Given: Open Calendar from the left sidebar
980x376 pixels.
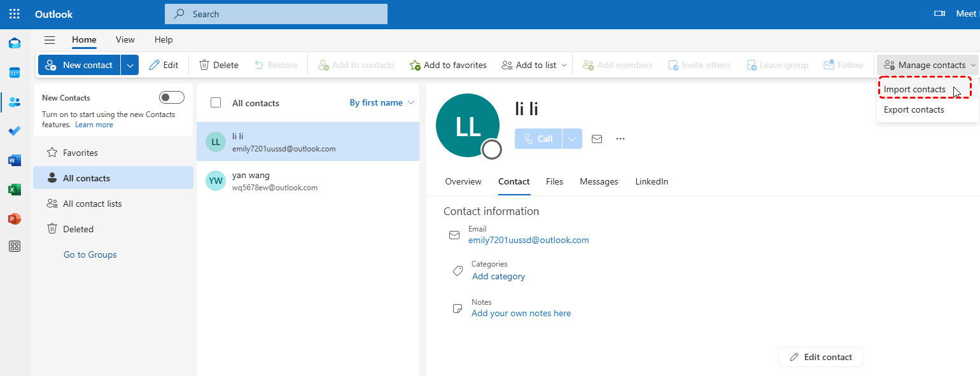Looking at the screenshot, I should coord(15,73).
